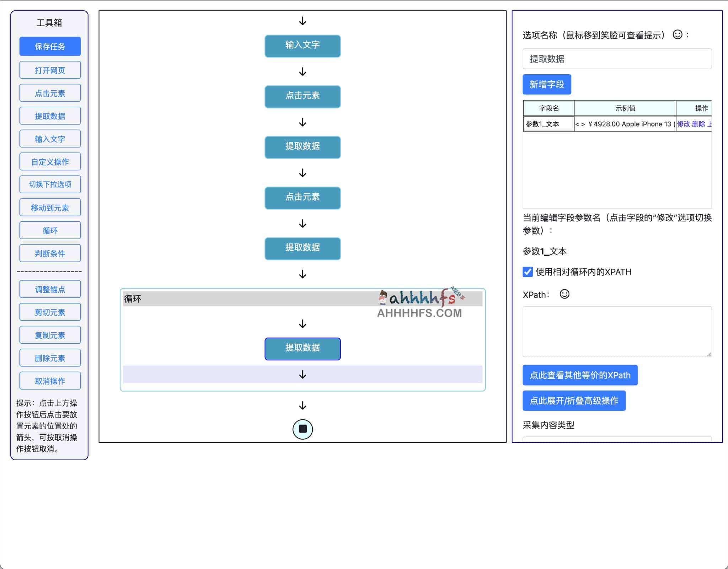728x569 pixels.
Task: Click 点此查看其他等价的XPath button
Action: click(579, 375)
